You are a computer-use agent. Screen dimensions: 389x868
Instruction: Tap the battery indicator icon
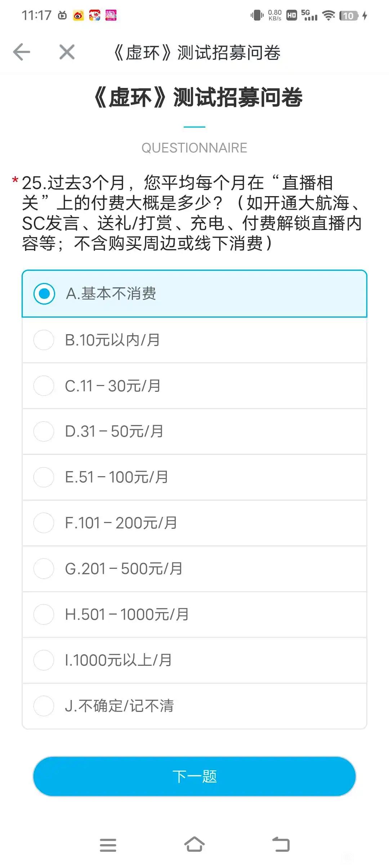(348, 15)
